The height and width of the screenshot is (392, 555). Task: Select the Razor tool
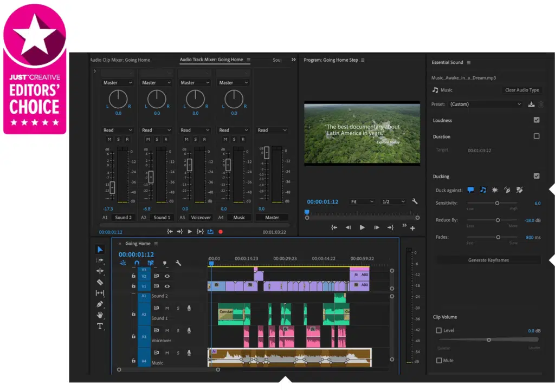point(100,282)
